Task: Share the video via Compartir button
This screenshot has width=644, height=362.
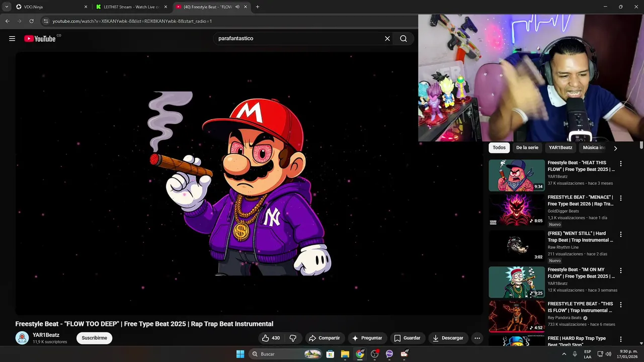Action: click(x=324, y=338)
